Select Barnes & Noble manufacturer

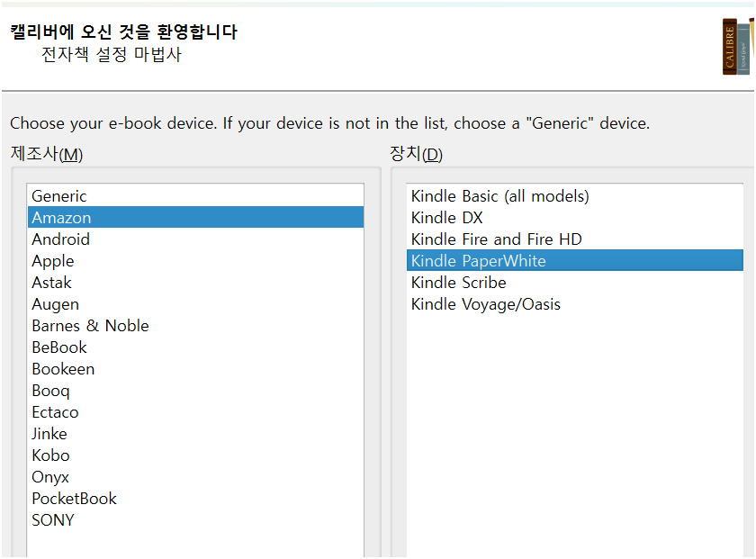[x=195, y=326]
